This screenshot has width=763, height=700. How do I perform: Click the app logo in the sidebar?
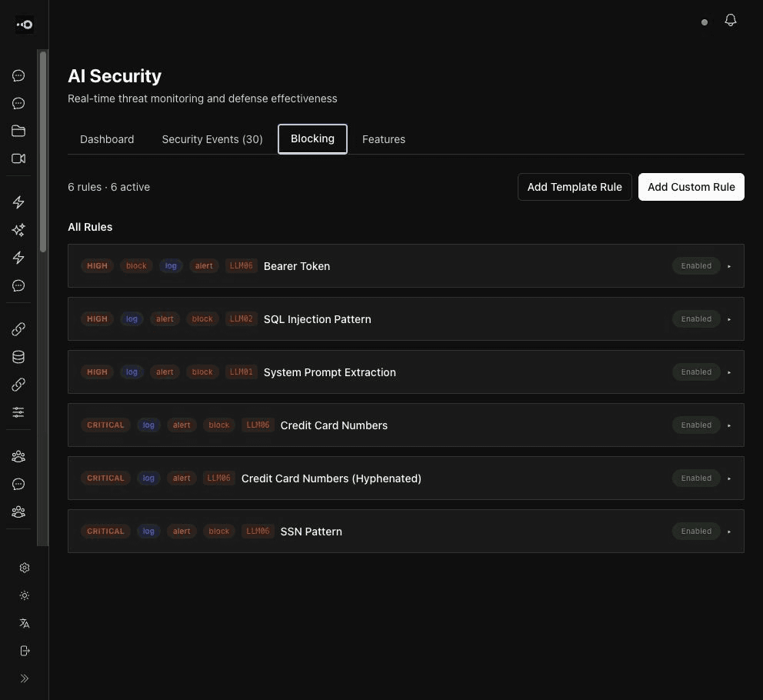pos(25,25)
